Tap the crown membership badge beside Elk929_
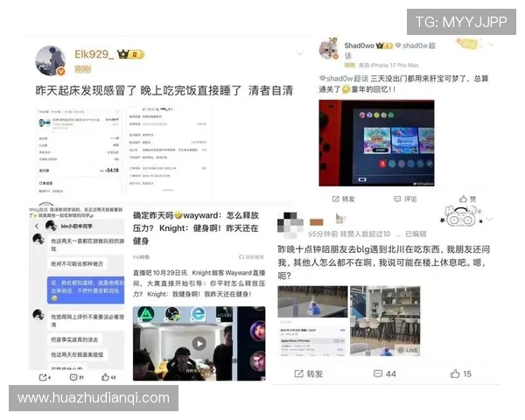The image size is (525, 420). [x=130, y=54]
